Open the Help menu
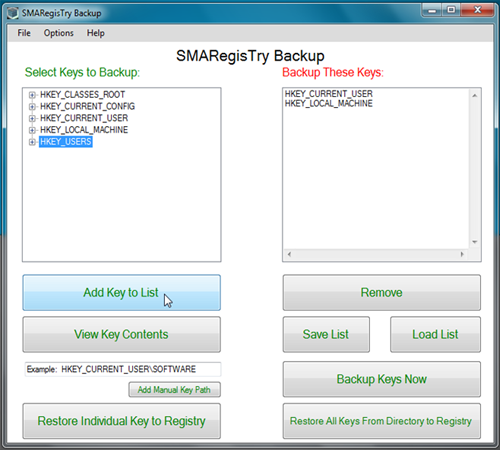This screenshot has width=500, height=450. coord(96,33)
